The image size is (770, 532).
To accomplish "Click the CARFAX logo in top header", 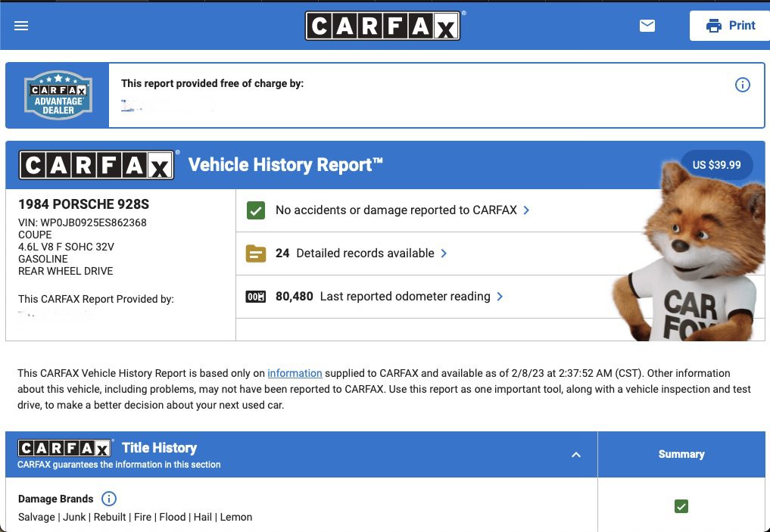I will click(x=382, y=26).
